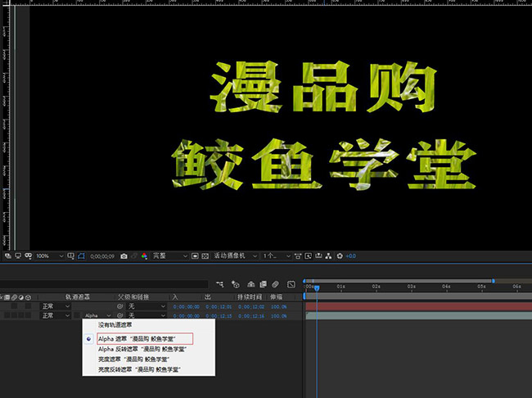532x398 pixels.
Task: Click the first layer's parent pick whip
Action: pos(119,306)
